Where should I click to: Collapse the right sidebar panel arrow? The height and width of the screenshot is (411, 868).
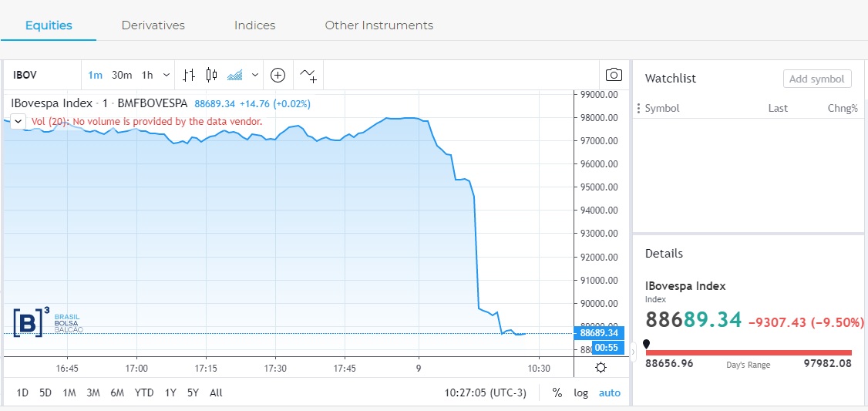click(x=634, y=352)
